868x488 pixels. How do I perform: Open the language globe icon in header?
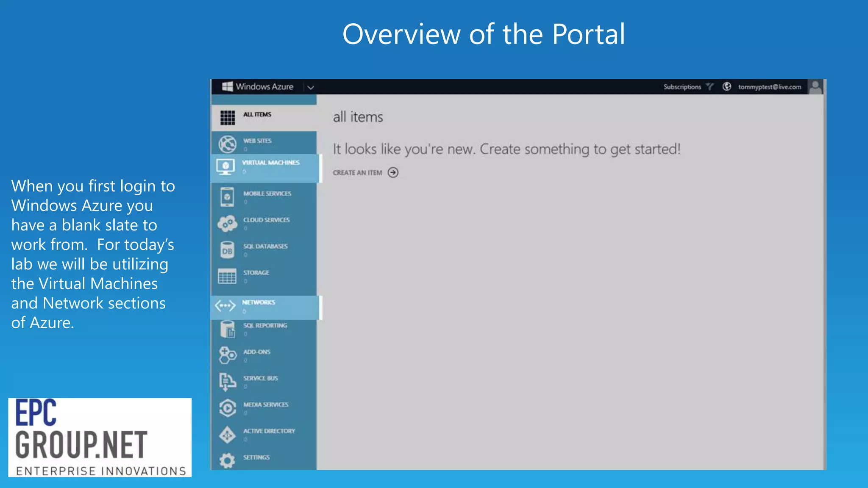click(727, 86)
